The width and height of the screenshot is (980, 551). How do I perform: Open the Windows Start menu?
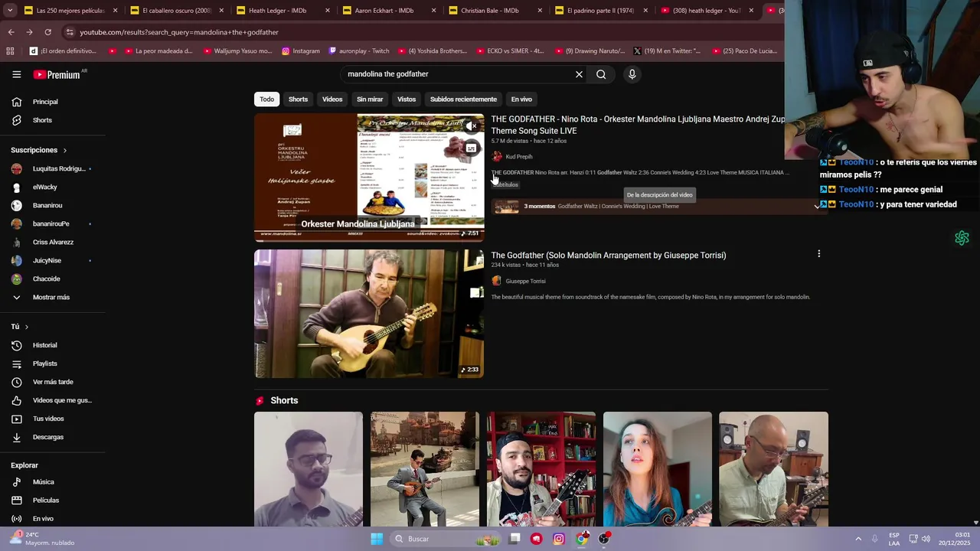coord(377,539)
